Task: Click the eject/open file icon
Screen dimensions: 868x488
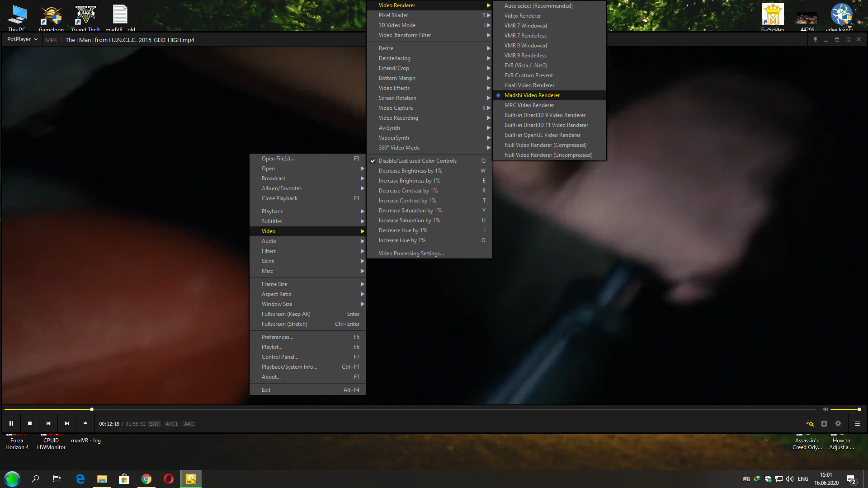Action: pyautogui.click(x=85, y=424)
